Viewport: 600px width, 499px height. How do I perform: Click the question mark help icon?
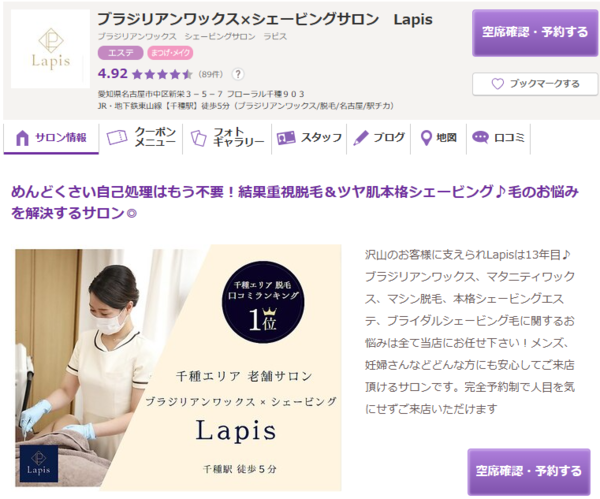click(238, 74)
